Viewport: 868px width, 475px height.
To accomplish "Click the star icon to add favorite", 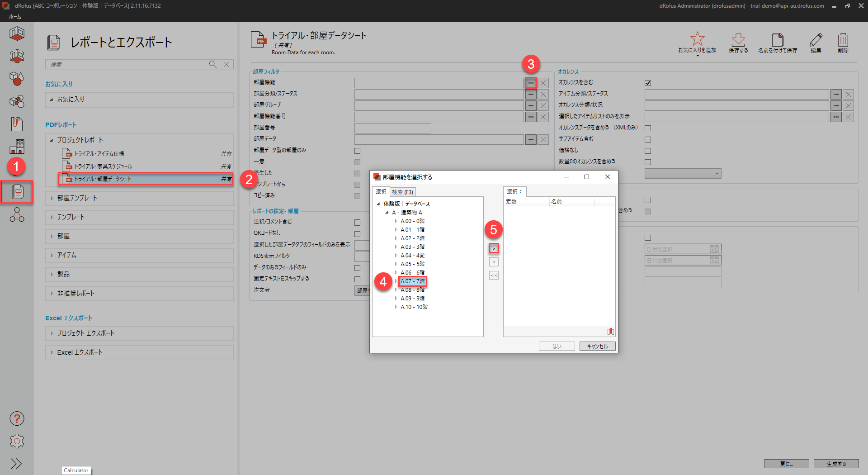I will coord(697,39).
